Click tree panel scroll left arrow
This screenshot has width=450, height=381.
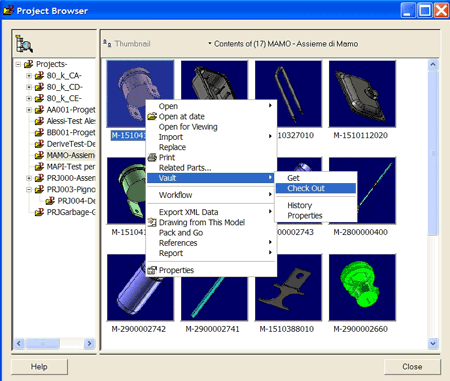(19, 343)
